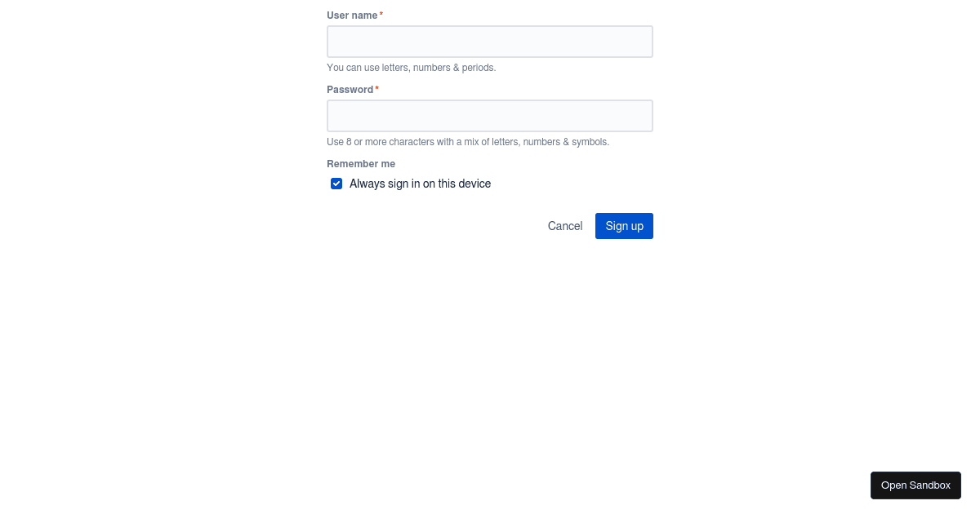Click the User name field label
The width and height of the screenshot is (980, 514).
(x=351, y=15)
